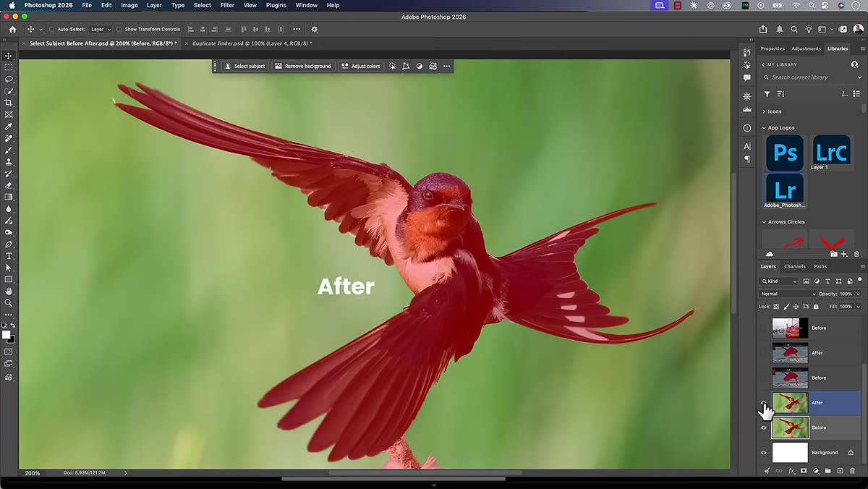This screenshot has height=489, width=868.
Task: Click the Share icon at top right
Action: 763,30
